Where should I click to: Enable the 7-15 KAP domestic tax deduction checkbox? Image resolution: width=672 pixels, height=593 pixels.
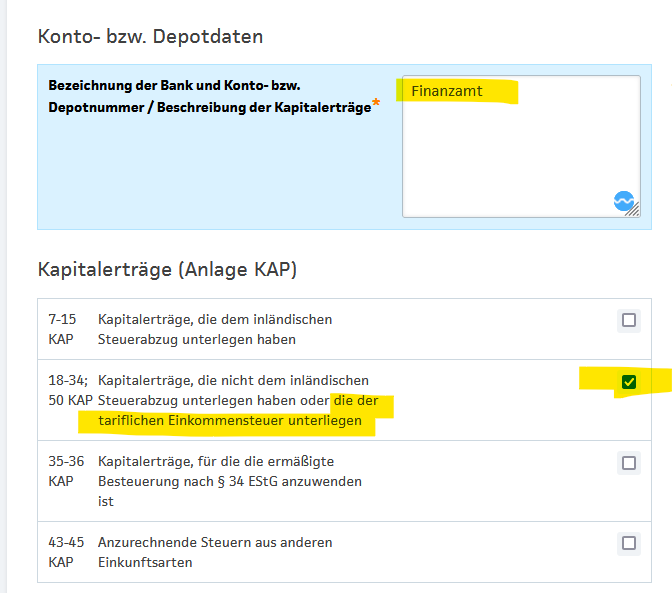point(629,320)
